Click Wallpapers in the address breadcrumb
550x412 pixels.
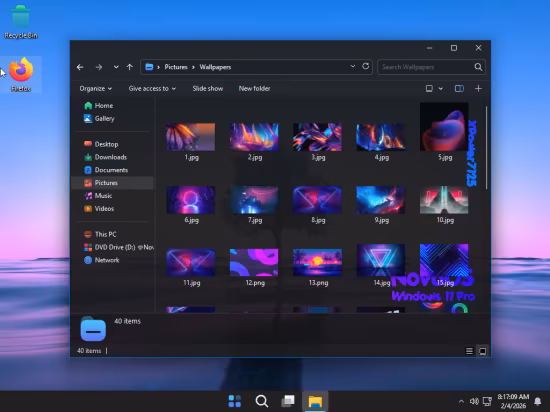(215, 67)
